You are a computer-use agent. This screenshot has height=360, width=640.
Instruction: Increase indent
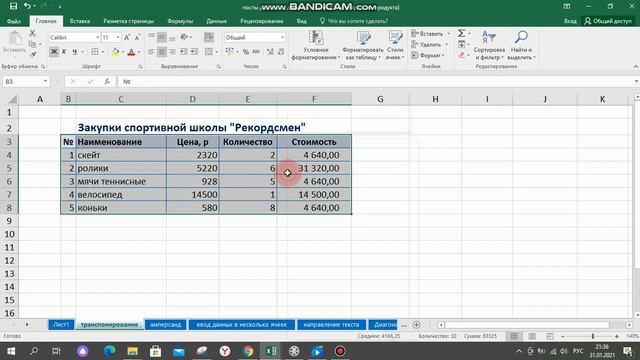click(194, 52)
